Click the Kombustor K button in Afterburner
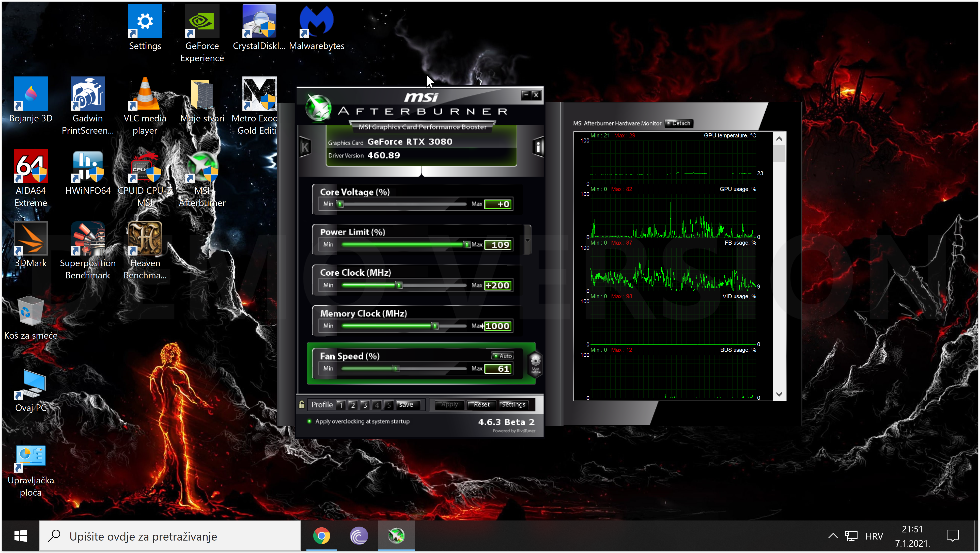Screen dimensions: 980x553 point(305,147)
